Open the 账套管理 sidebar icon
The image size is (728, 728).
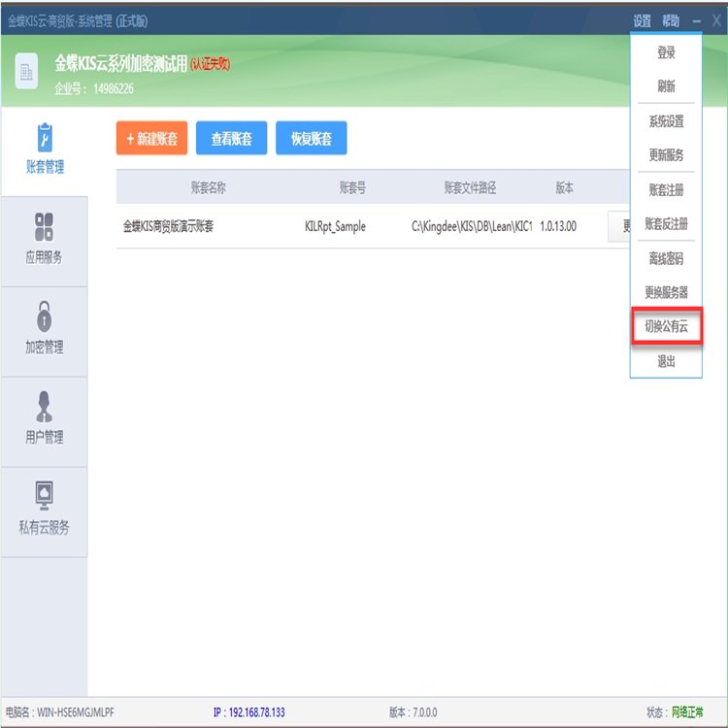pyautogui.click(x=45, y=138)
